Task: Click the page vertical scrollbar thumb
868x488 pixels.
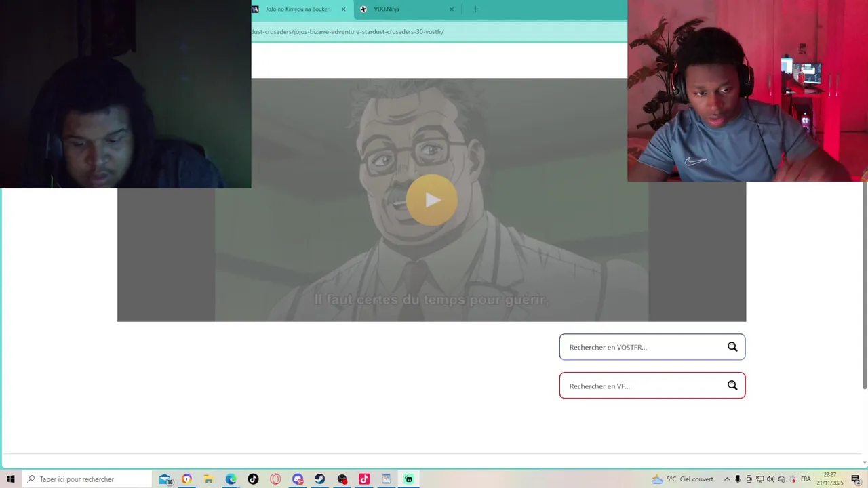Action: pos(865,286)
